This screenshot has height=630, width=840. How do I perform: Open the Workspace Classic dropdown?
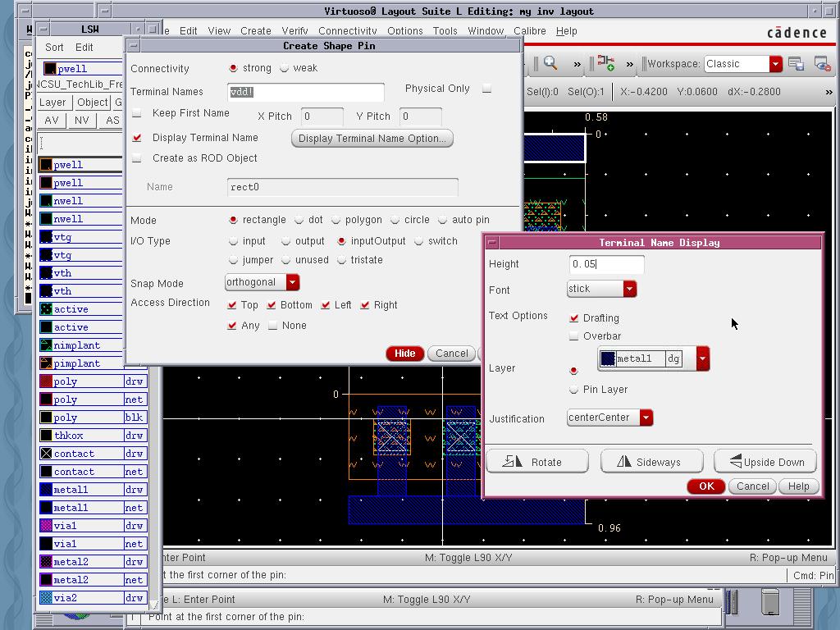point(775,64)
